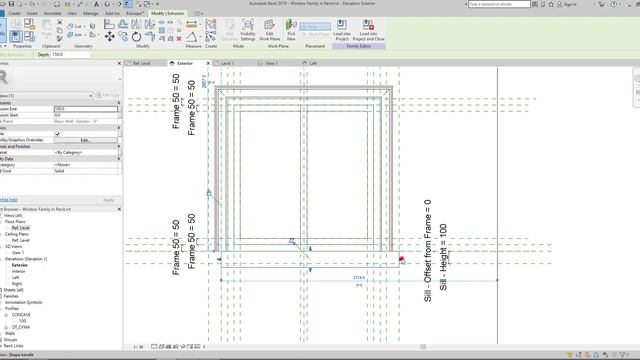Toggle the Visible checkbox in Properties
Screen dimensions: 640x360
click(58, 134)
